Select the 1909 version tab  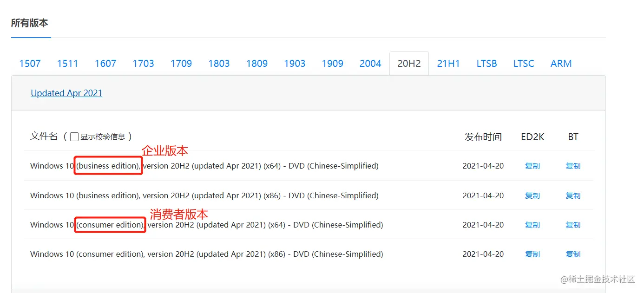[333, 64]
